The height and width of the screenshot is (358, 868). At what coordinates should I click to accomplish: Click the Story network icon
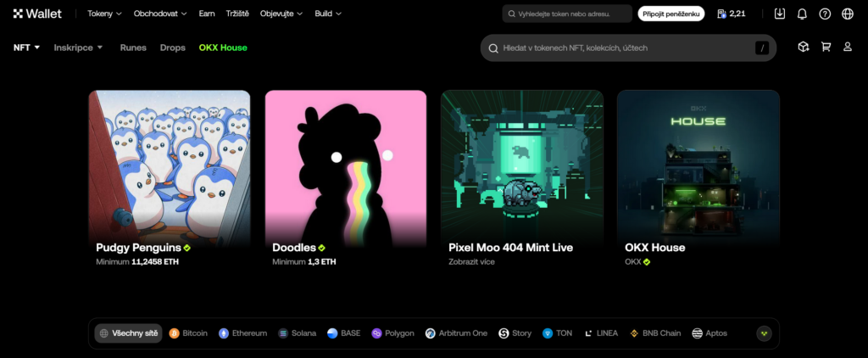click(x=504, y=333)
